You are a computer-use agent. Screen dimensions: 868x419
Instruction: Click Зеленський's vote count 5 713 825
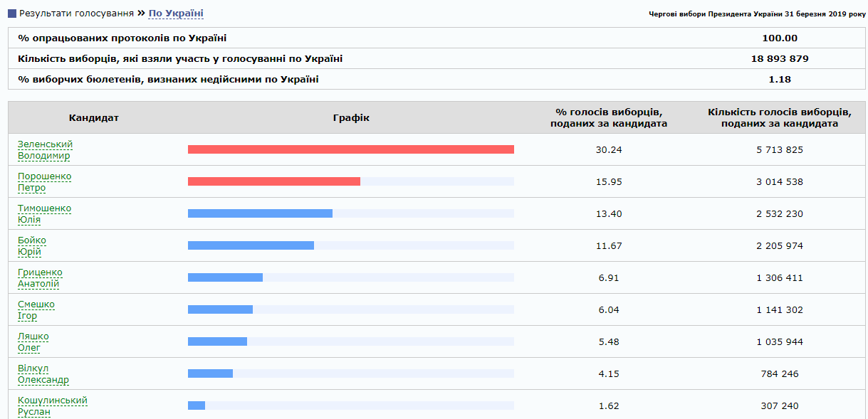(779, 150)
